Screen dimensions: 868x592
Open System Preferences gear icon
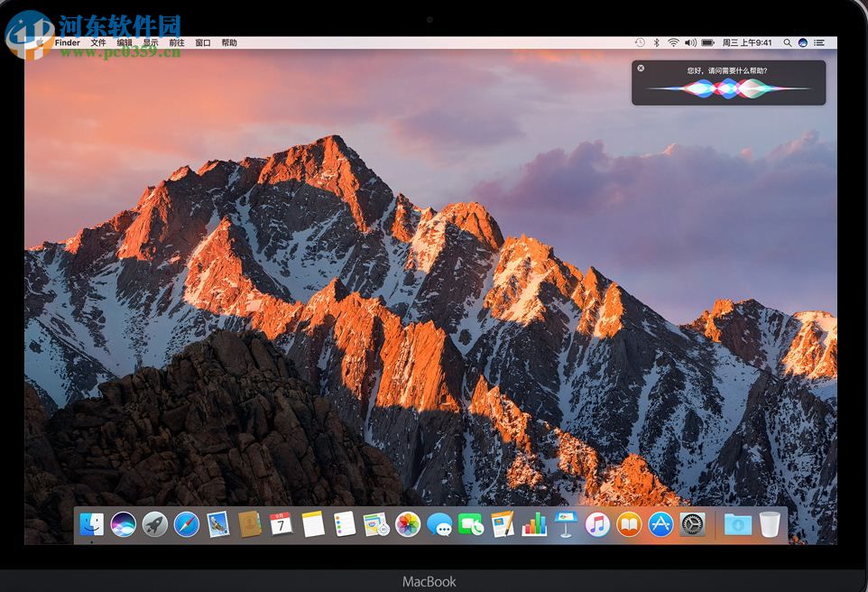coord(692,524)
